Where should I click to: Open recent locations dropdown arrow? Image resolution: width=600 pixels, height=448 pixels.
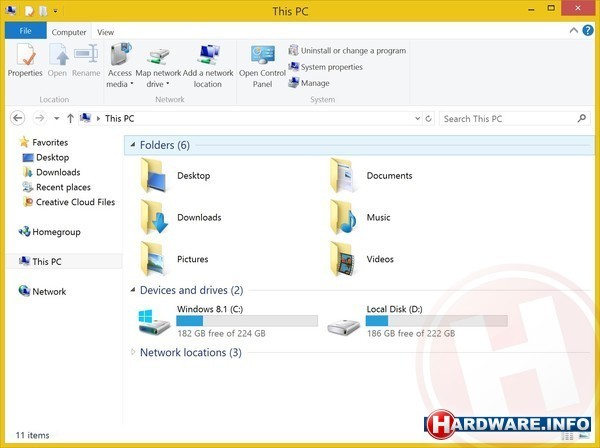tap(57, 119)
